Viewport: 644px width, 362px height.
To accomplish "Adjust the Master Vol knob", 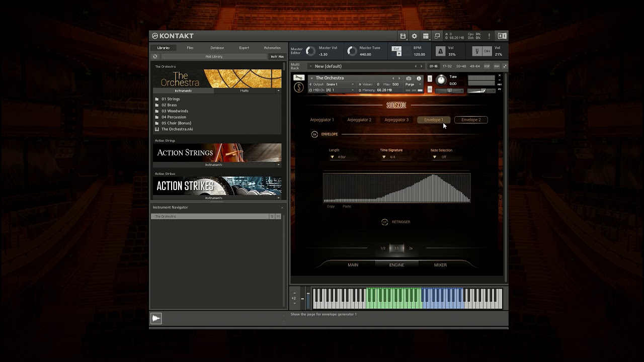I will click(x=310, y=51).
